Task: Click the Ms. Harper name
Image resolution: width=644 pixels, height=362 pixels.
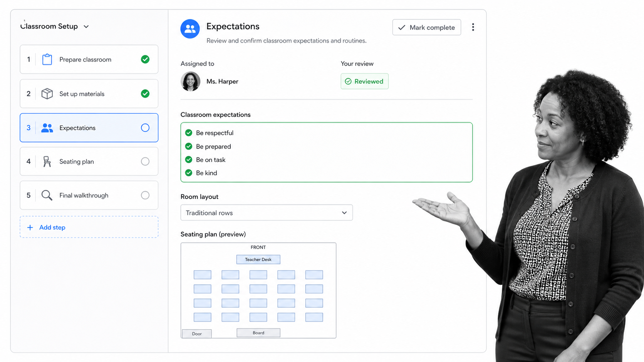Action: click(222, 82)
